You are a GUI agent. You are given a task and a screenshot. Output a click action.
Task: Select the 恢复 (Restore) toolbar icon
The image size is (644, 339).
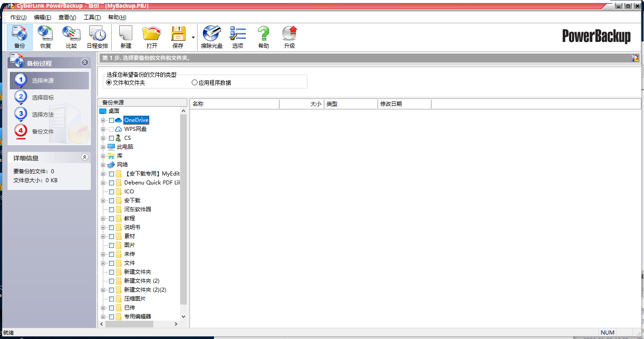click(x=45, y=36)
